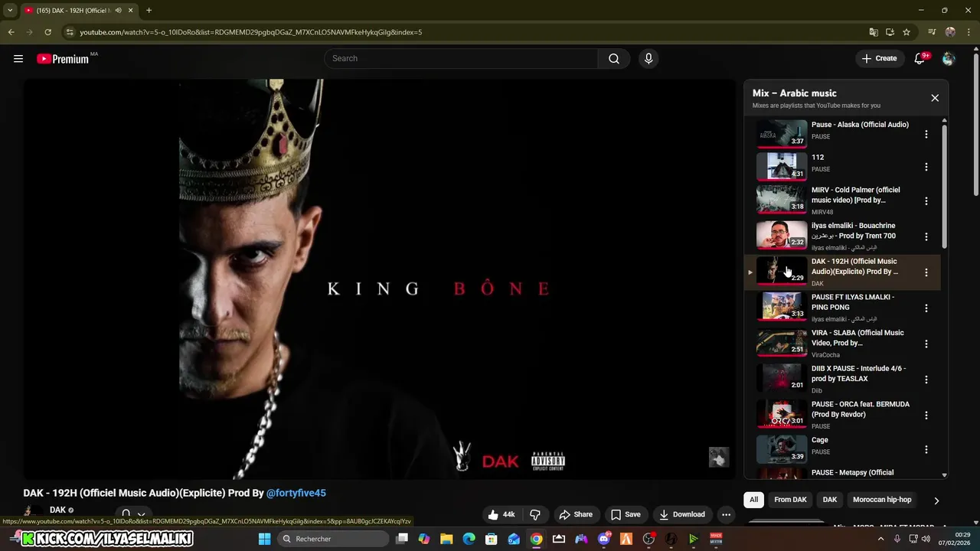Select the Moroccan hip-hop chip
980x551 pixels.
pos(882,500)
